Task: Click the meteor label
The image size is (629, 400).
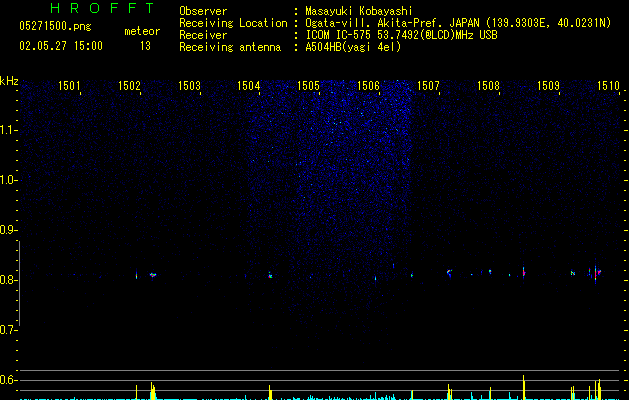Action: [142, 31]
